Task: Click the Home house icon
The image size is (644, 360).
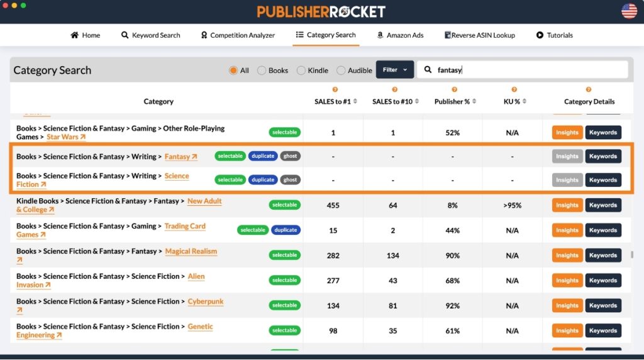Action: click(74, 35)
